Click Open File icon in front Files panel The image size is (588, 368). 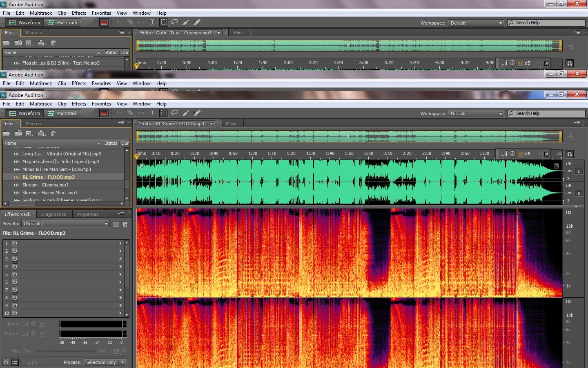(7, 134)
